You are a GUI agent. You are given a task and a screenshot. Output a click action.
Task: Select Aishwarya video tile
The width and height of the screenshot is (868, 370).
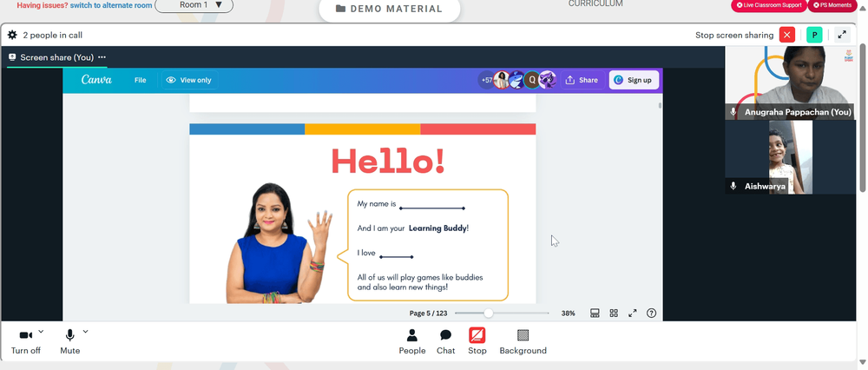[x=791, y=157]
